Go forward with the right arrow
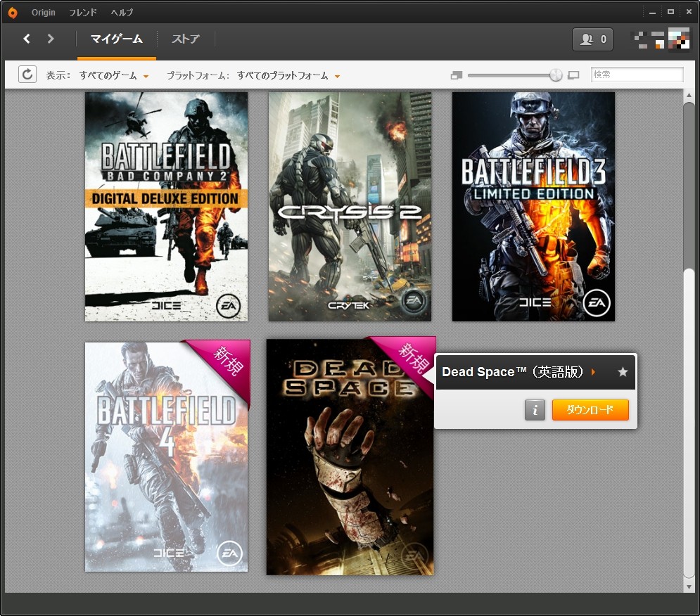Screen dimensions: 700x616 tap(51, 39)
